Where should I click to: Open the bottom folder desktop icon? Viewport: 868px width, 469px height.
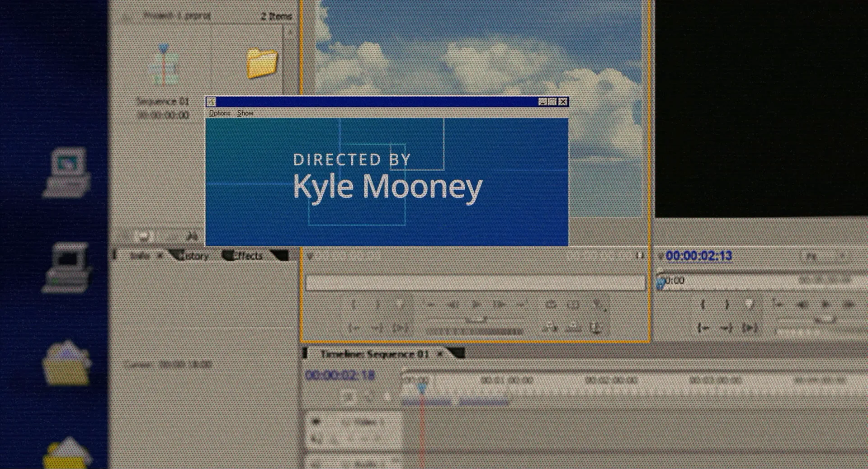66,453
